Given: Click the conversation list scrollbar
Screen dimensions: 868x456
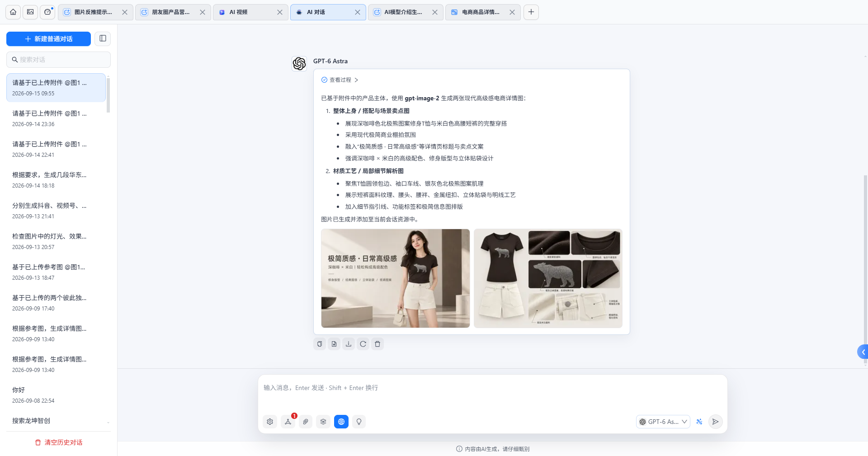Looking at the screenshot, I should pos(108,95).
